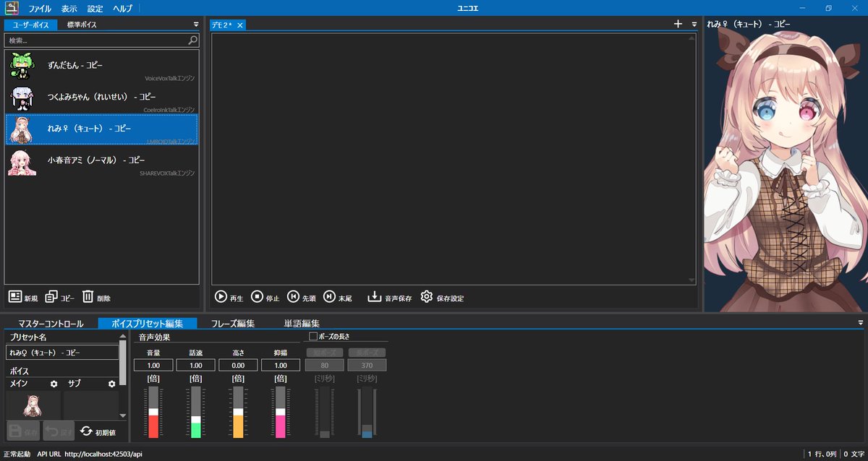Delete voice with 削除 trash icon
Image resolution: width=868 pixels, height=461 pixels.
tap(88, 297)
